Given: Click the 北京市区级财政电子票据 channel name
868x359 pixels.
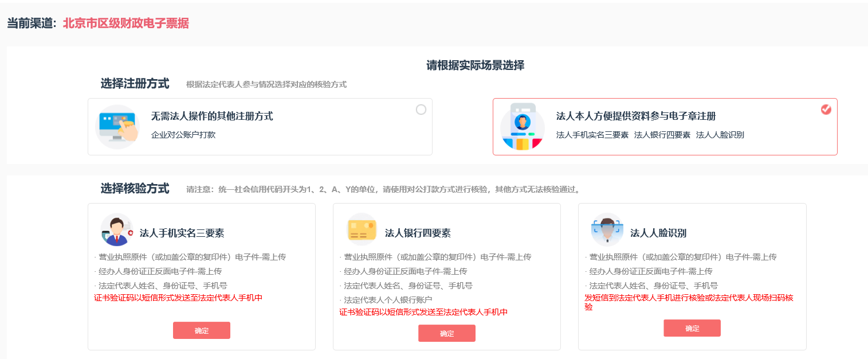Looking at the screenshot, I should click(125, 24).
